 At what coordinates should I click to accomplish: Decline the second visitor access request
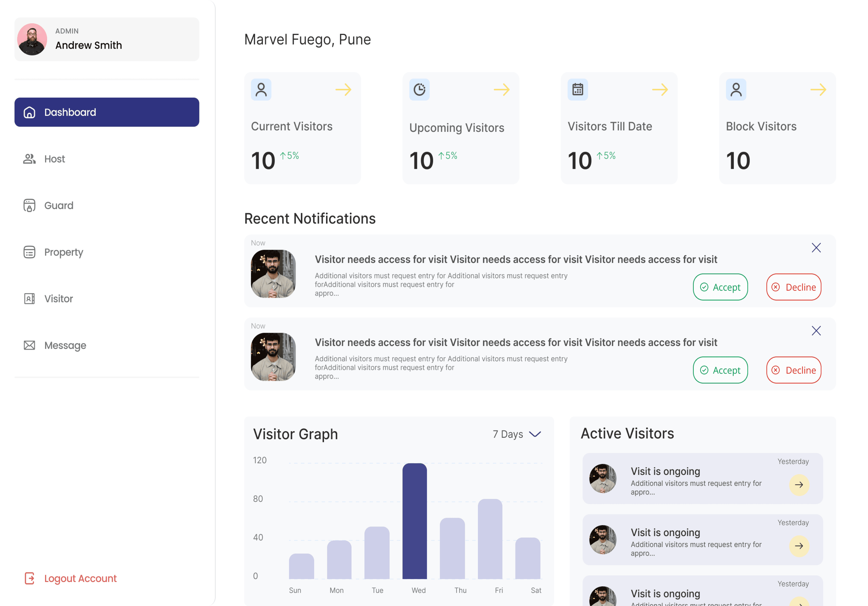point(793,370)
